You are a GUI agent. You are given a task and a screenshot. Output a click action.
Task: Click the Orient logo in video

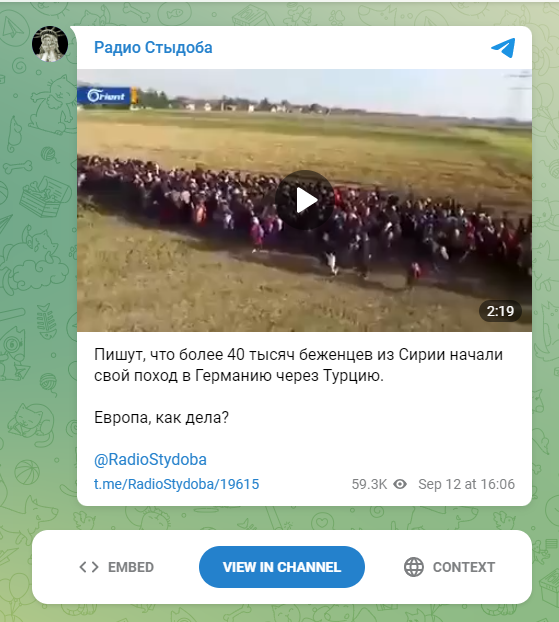coord(106,96)
